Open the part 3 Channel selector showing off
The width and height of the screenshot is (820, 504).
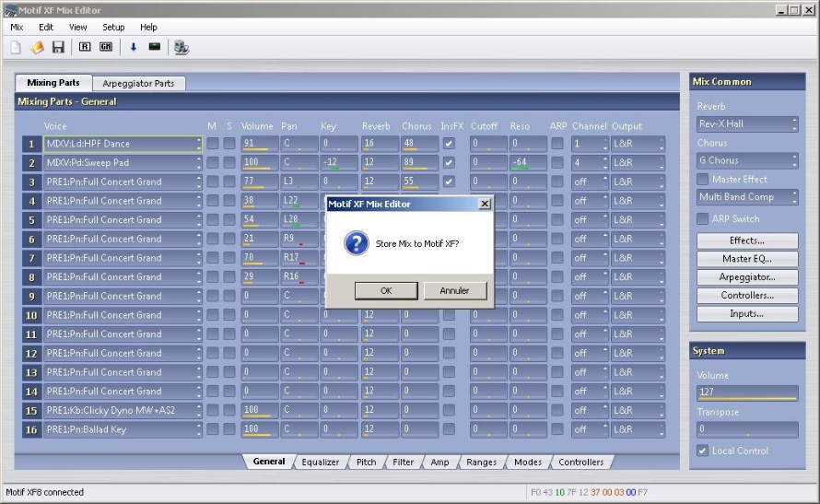coord(590,182)
